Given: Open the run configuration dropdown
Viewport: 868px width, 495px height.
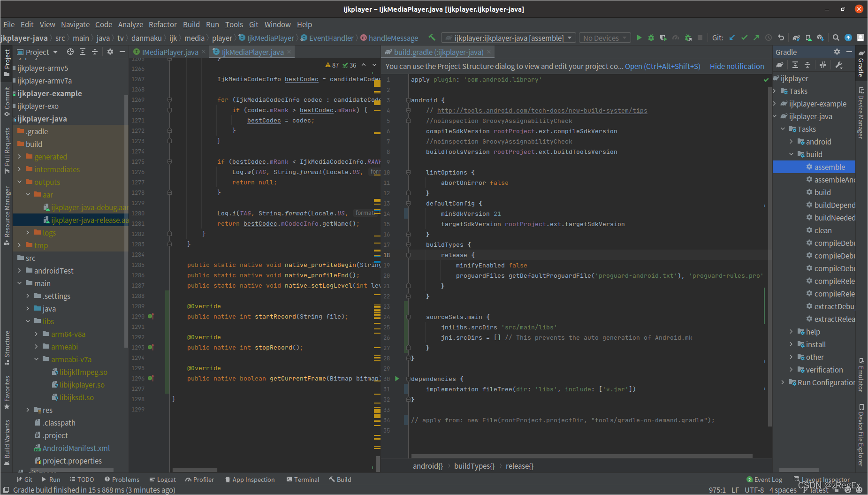Looking at the screenshot, I should coord(509,38).
